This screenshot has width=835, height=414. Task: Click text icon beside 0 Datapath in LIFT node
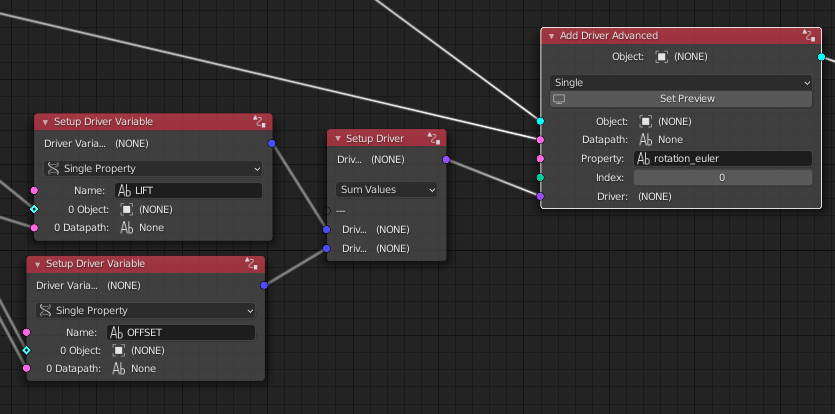(x=127, y=228)
